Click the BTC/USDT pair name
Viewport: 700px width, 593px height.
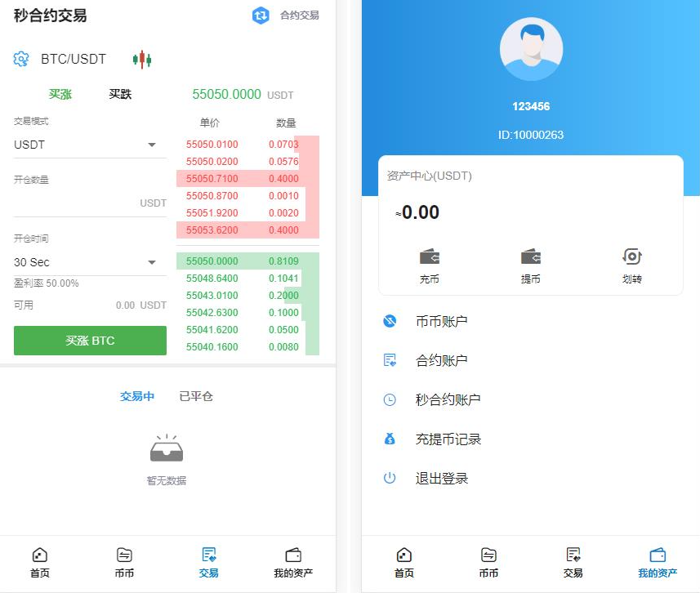pos(74,59)
